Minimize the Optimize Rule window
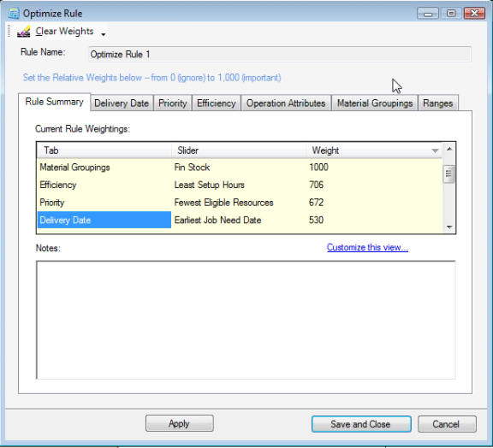The height and width of the screenshot is (448, 493). [428, 14]
